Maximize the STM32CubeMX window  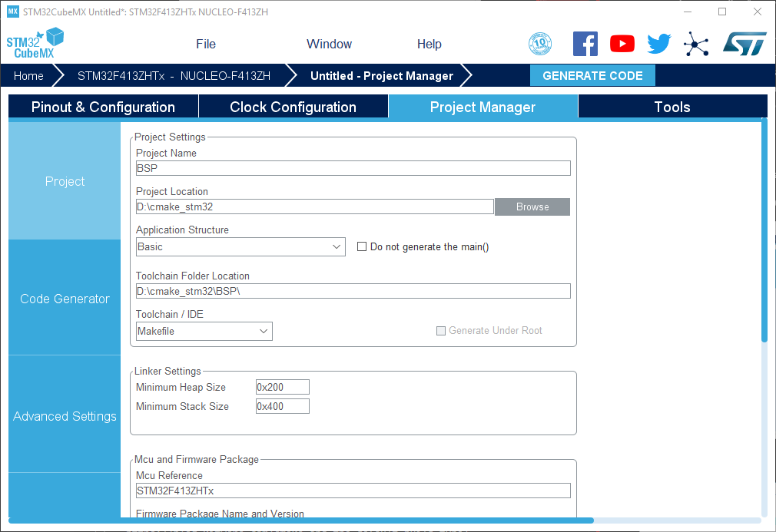tap(722, 12)
